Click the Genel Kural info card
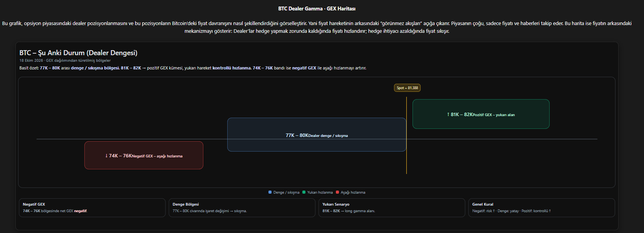This screenshot has width=644, height=233. [542, 208]
